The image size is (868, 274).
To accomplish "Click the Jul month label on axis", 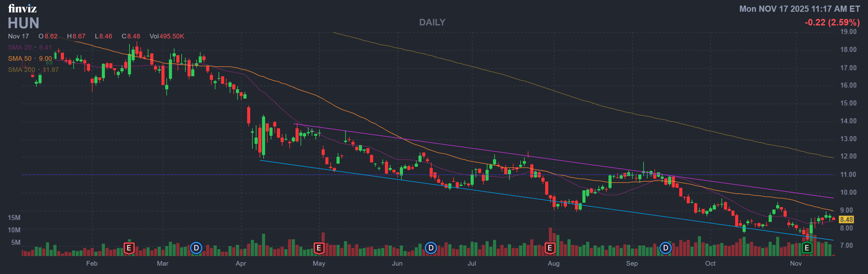I will pyautogui.click(x=471, y=263).
